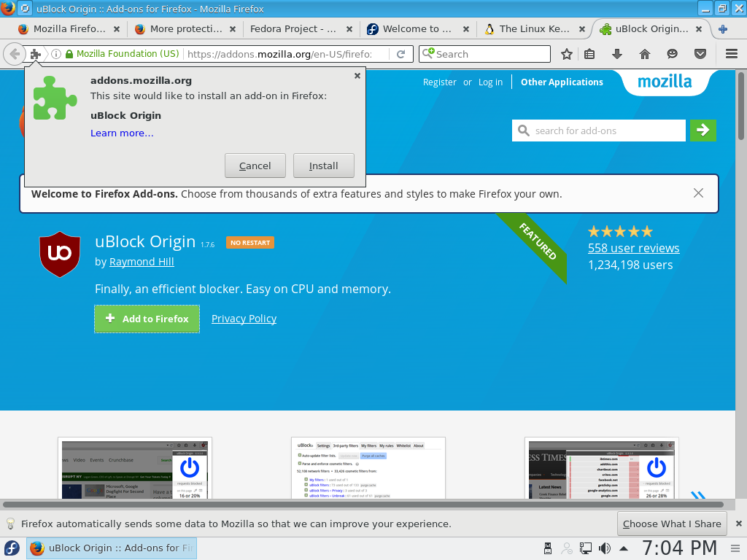Click Install in the add-on popup

pos(323,166)
